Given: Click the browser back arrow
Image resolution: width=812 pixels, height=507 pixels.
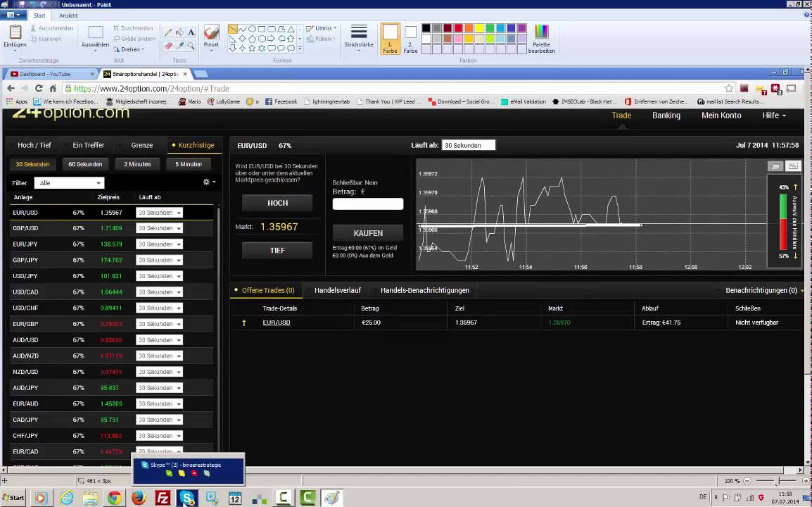Looking at the screenshot, I should coord(11,88).
